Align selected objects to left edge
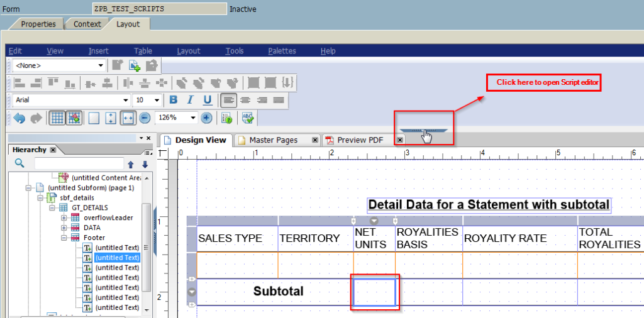Screen dimensions: 644x318 tap(19, 83)
